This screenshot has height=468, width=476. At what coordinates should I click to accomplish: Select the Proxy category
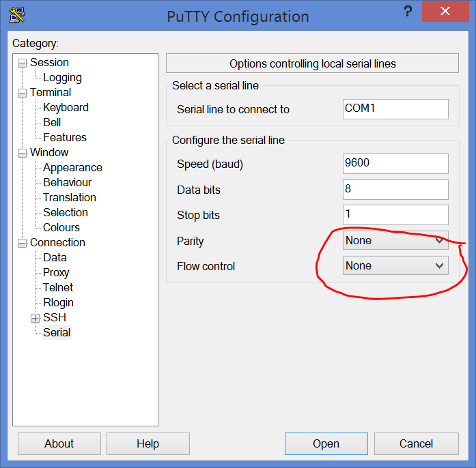[56, 273]
